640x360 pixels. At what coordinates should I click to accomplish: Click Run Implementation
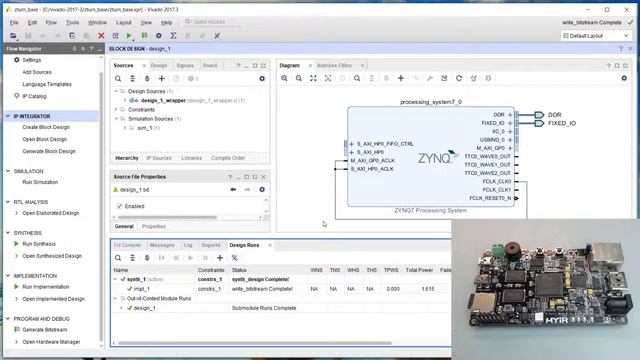pos(46,287)
